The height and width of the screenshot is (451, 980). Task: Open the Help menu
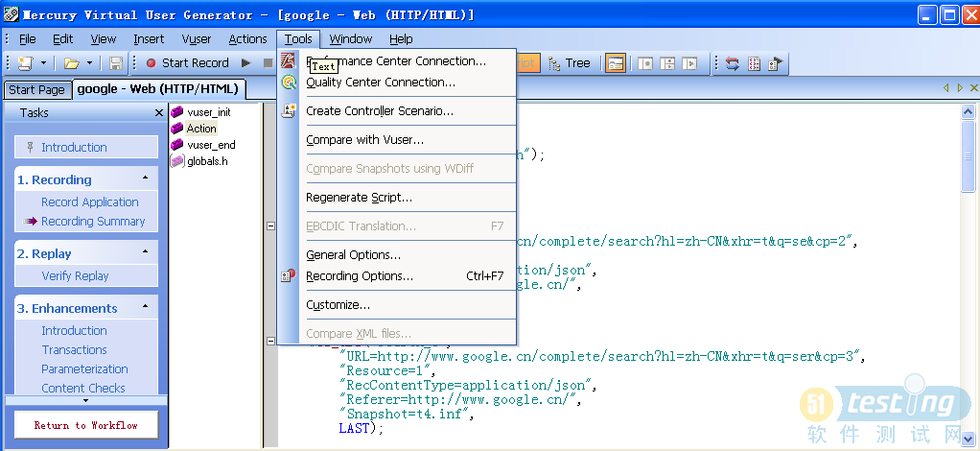point(401,38)
